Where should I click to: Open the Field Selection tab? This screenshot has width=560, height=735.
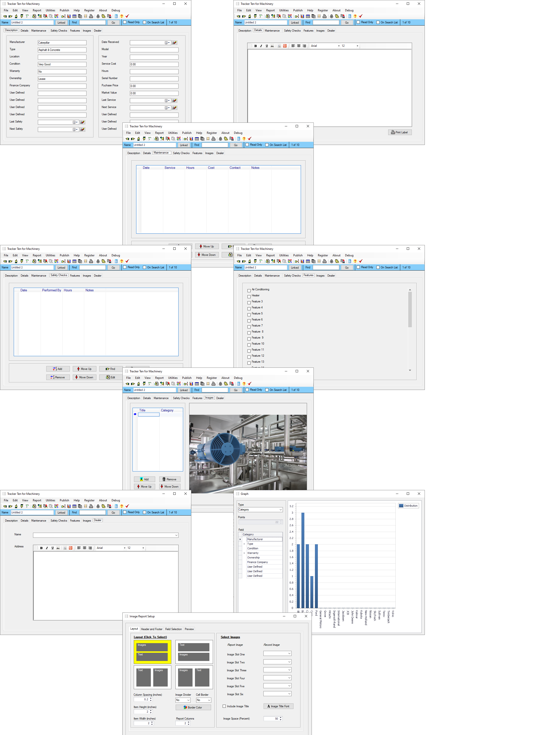173,629
